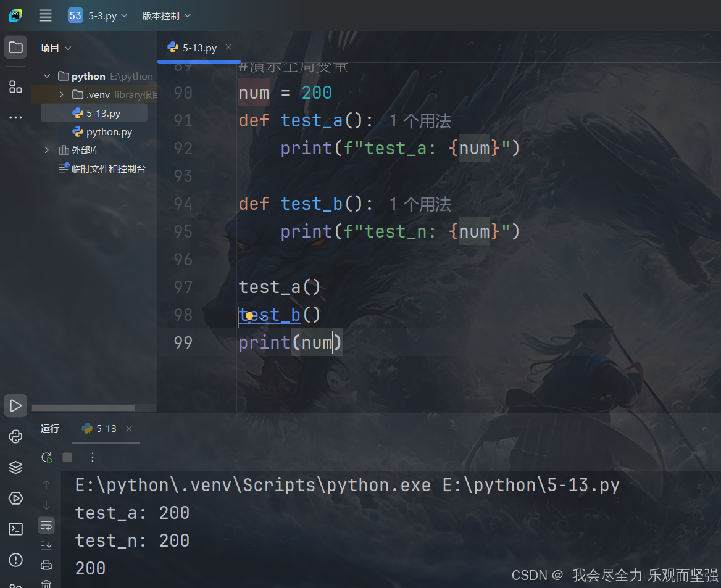Show more tool windows ellipsis

[15, 118]
